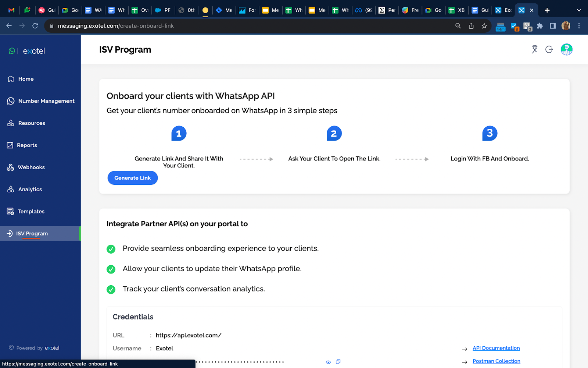Bookmark this page with the star icon

click(x=484, y=26)
